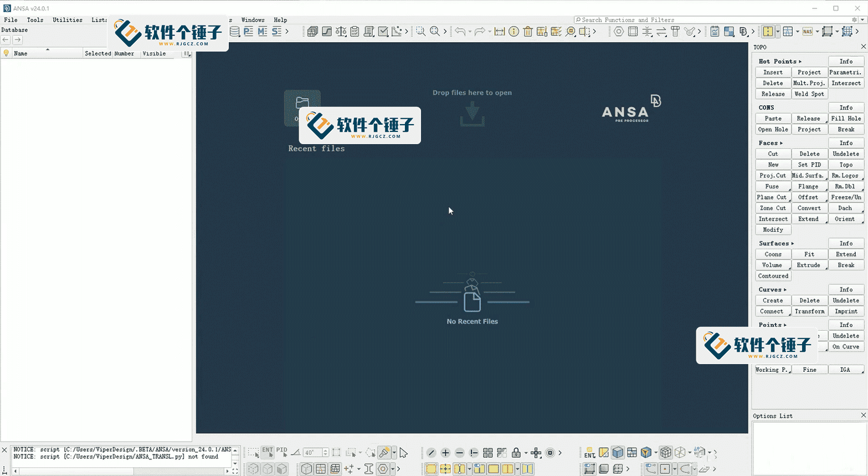868x476 pixels.
Task: Click the Name column header in Database
Action: click(47, 53)
